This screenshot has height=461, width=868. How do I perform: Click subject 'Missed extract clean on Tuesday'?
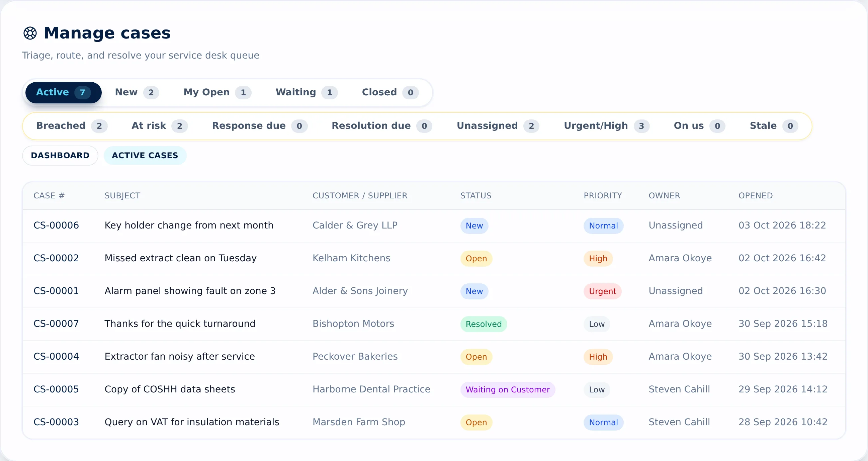click(180, 258)
